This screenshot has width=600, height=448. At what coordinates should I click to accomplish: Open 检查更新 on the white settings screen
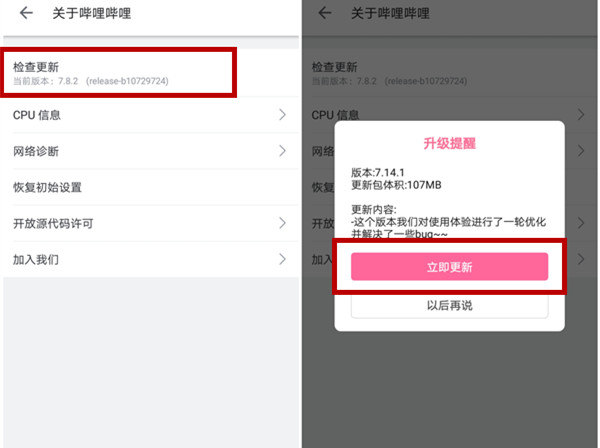click(x=151, y=73)
